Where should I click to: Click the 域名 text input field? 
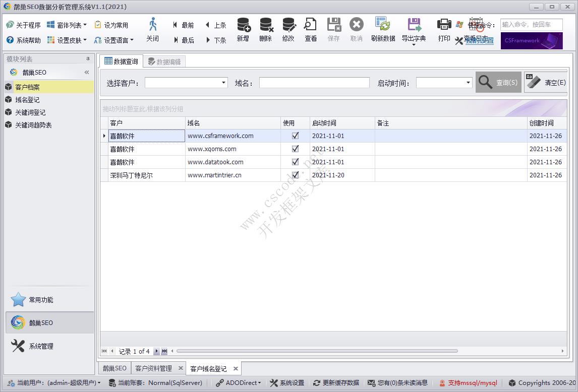314,83
